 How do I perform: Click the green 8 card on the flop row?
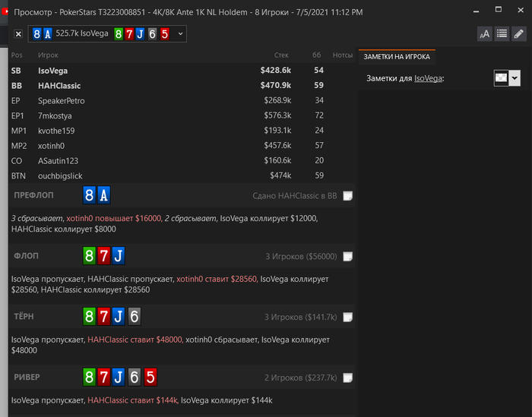pos(89,256)
